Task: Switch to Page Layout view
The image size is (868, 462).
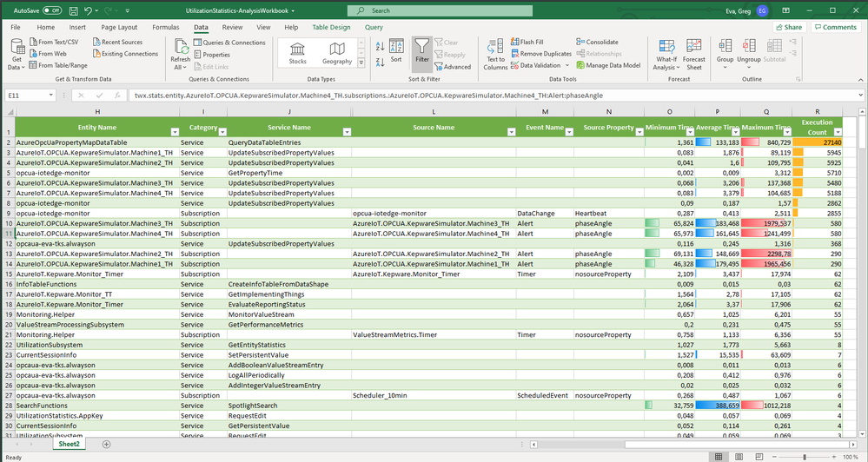Action: point(739,457)
